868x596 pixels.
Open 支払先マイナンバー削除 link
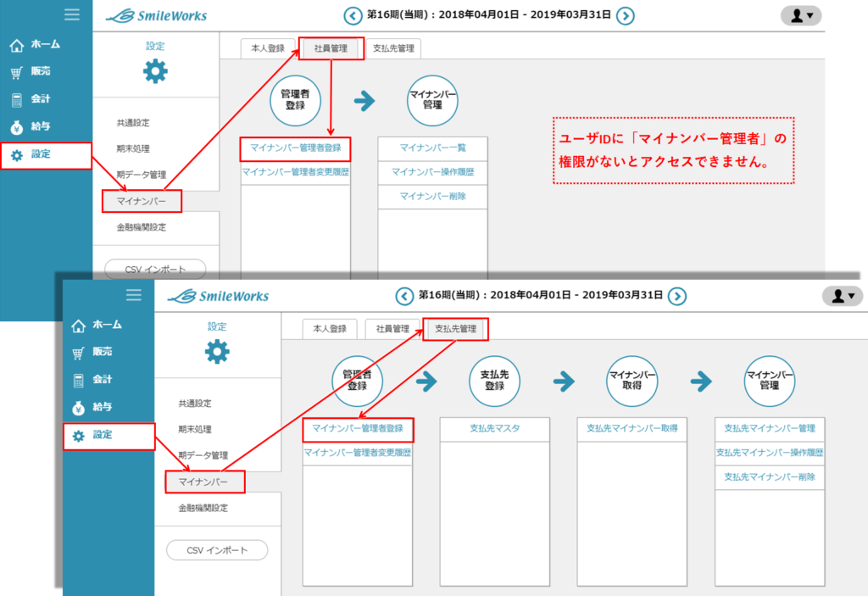point(770,477)
